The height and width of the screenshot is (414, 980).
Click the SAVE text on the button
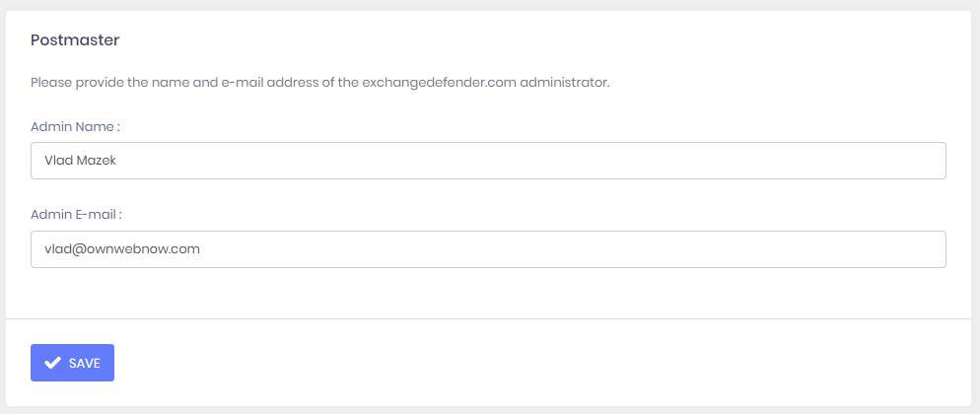point(84,363)
